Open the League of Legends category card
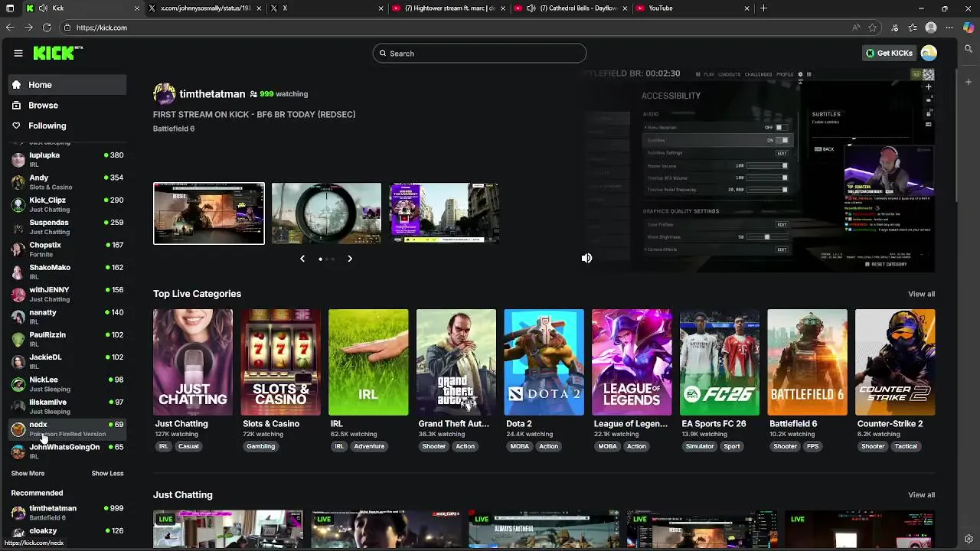Image resolution: width=980 pixels, height=551 pixels. (x=632, y=362)
